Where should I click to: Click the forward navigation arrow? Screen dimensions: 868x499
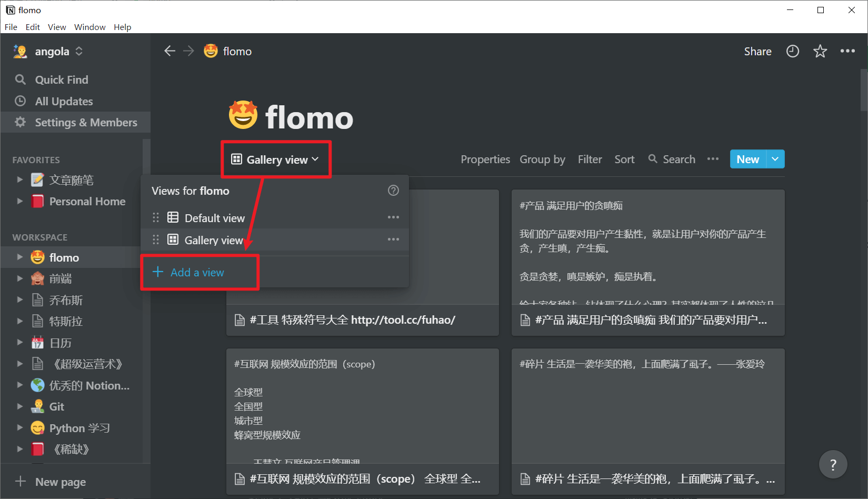pyautogui.click(x=188, y=51)
